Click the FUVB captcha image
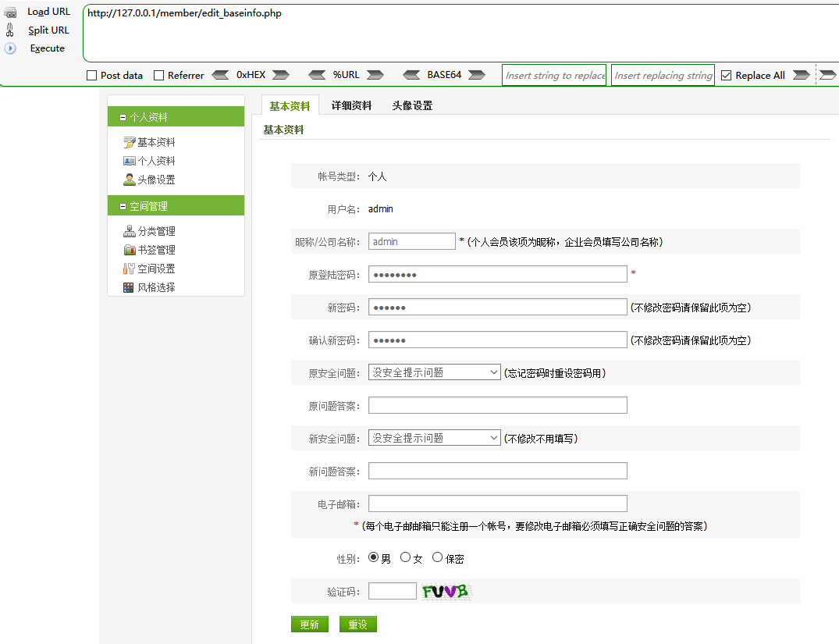The image size is (839, 644). point(446,592)
